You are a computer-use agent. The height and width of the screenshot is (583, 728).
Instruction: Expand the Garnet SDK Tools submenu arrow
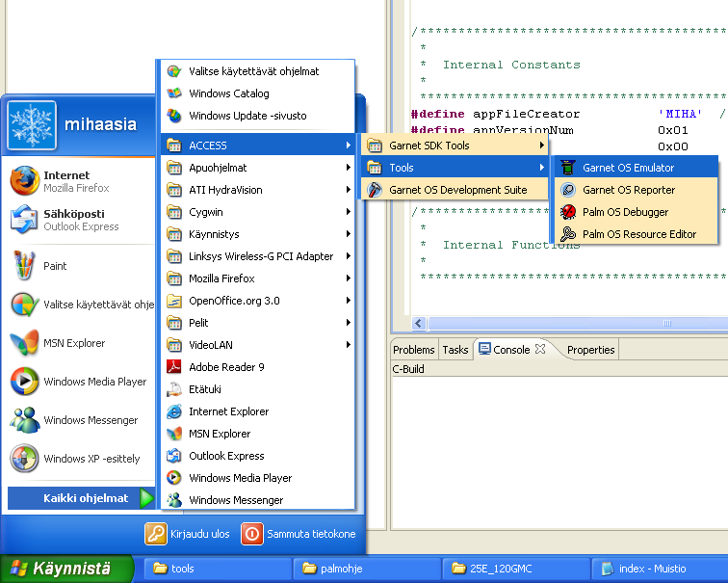click(x=541, y=146)
